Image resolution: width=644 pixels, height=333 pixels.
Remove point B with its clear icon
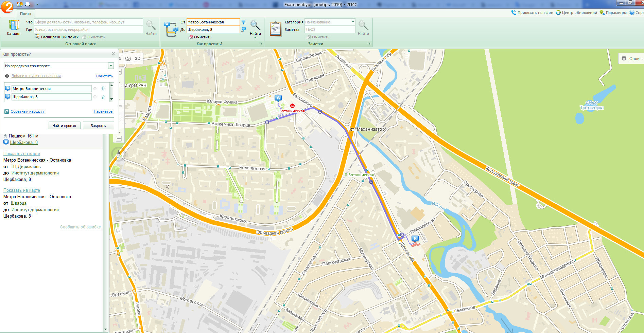click(x=95, y=97)
